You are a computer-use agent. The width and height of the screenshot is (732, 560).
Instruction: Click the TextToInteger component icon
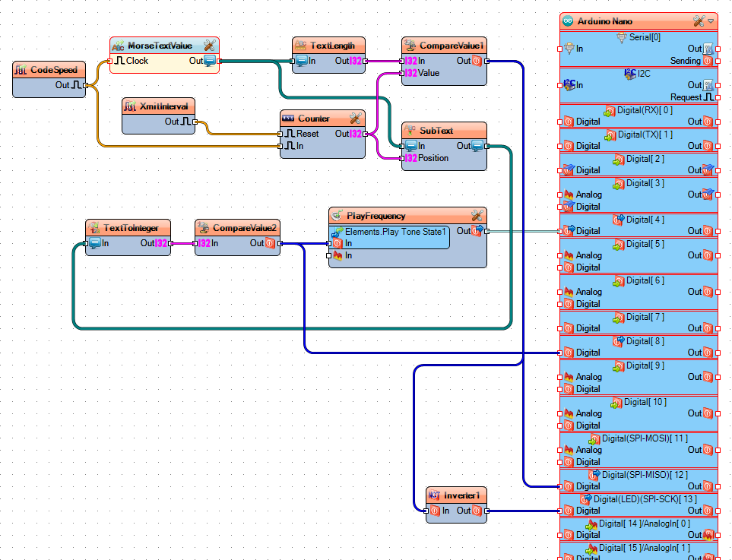[93, 228]
